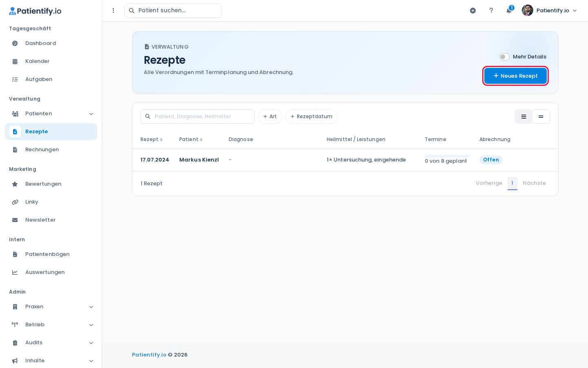Click the Linky chain-link icon

pos(15,202)
